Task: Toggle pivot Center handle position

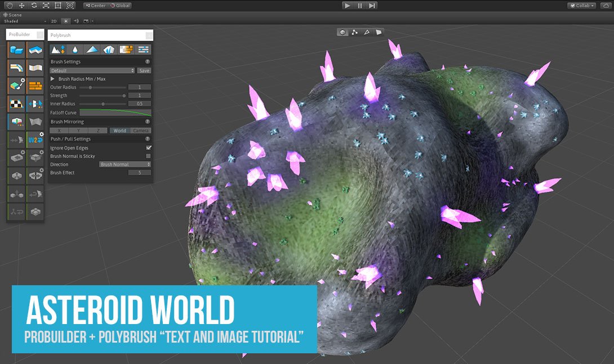Action: (x=96, y=6)
